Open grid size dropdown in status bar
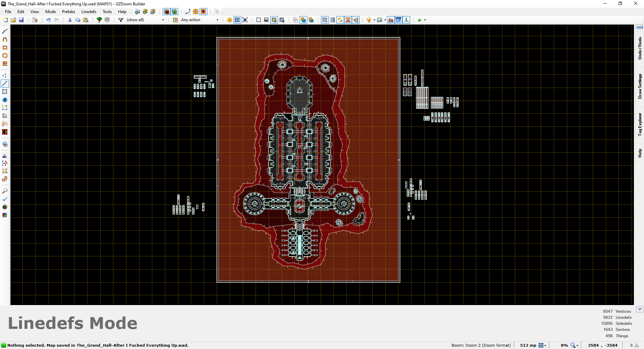644x349 pixels. pyautogui.click(x=542, y=345)
